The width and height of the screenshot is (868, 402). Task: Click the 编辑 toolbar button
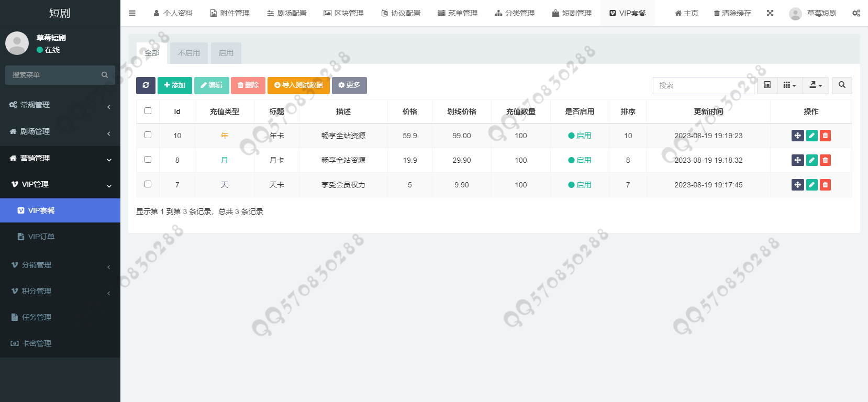(212, 85)
